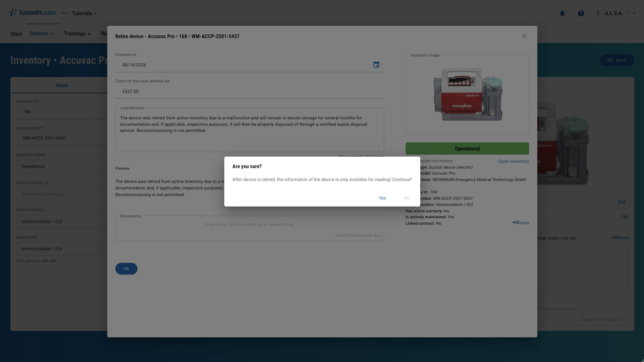Click the Accuvac Pro inventory image
Viewport: 644px width, 362px height.
pyautogui.click(x=467, y=94)
